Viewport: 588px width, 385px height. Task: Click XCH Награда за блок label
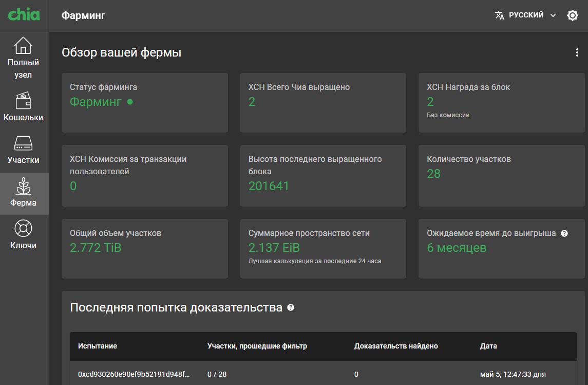pyautogui.click(x=468, y=87)
